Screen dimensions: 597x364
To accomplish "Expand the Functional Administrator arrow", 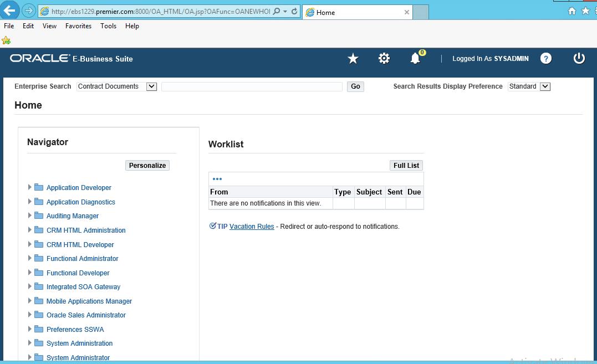I will pos(30,258).
